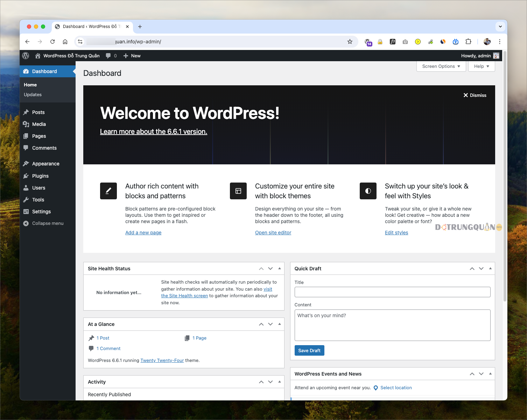The image size is (527, 420).
Task: Open Comments in the sidebar
Action: pyautogui.click(x=48, y=148)
